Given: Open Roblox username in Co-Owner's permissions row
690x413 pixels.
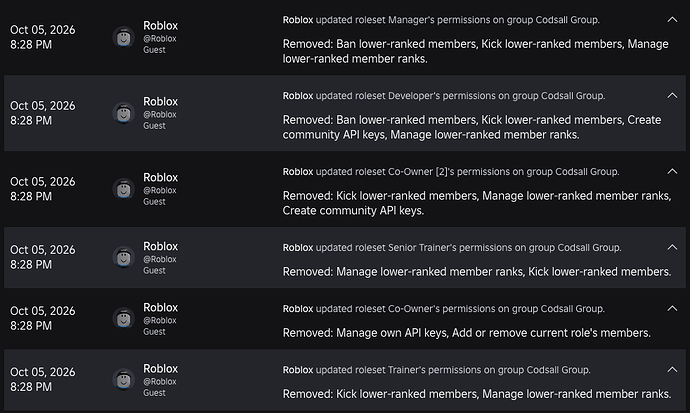Looking at the screenshot, I should [160, 307].
